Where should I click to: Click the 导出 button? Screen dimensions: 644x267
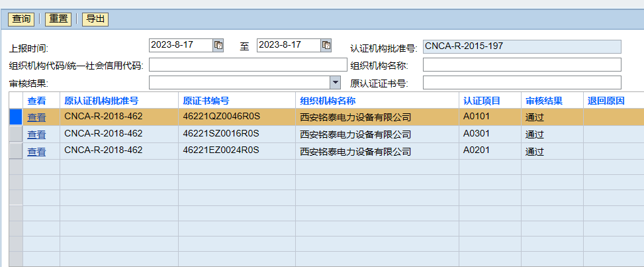point(95,19)
